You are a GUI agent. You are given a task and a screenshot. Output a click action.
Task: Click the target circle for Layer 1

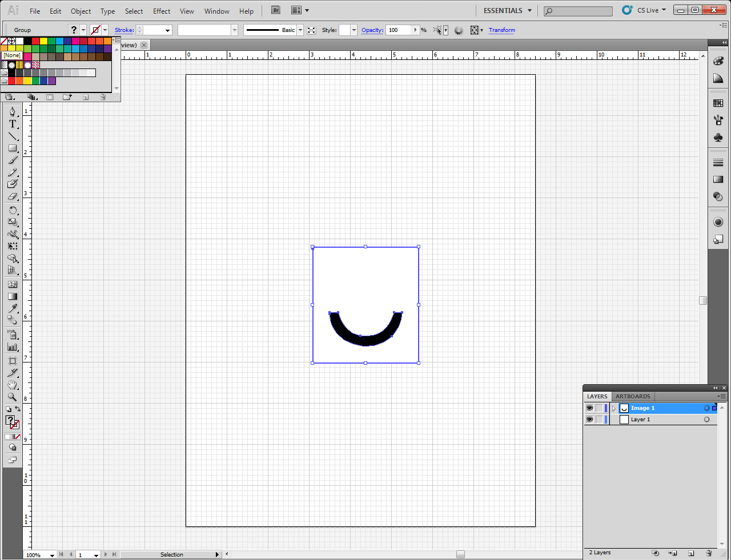tap(706, 420)
